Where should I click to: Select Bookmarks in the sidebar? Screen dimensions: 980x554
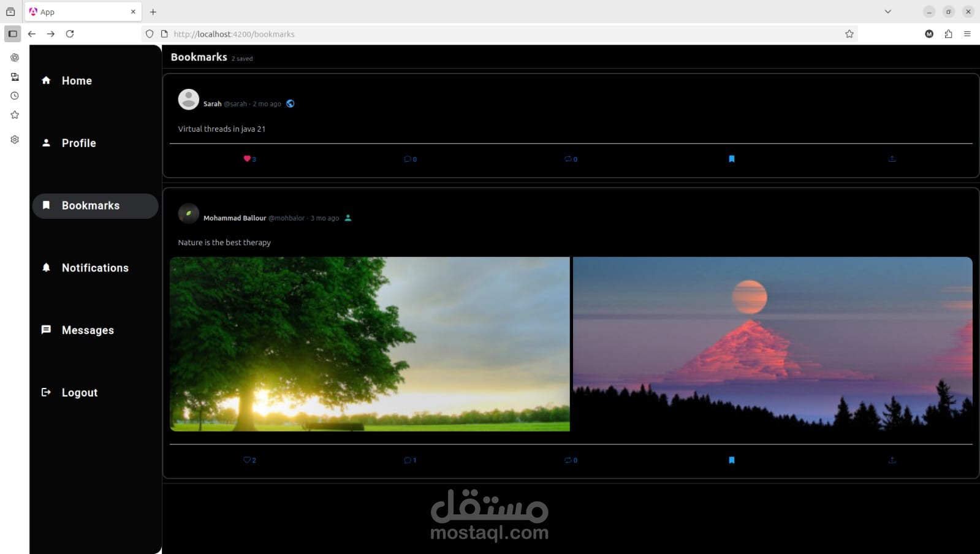point(95,206)
